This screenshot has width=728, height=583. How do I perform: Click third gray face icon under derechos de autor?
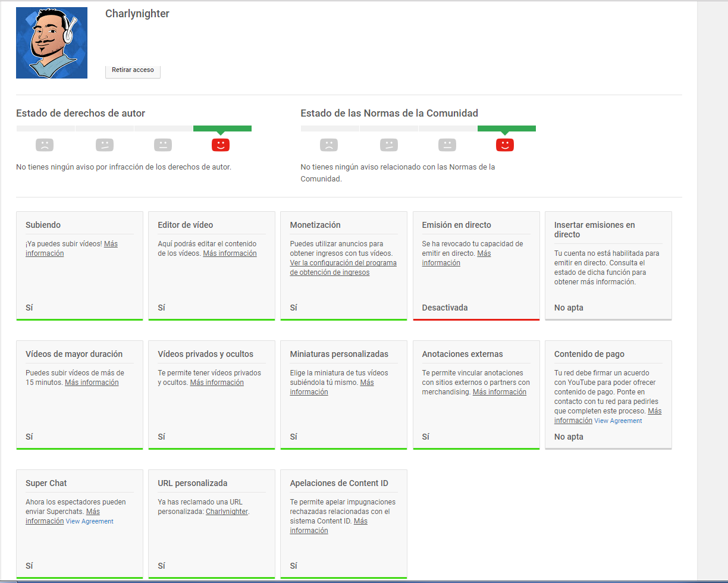click(x=163, y=145)
